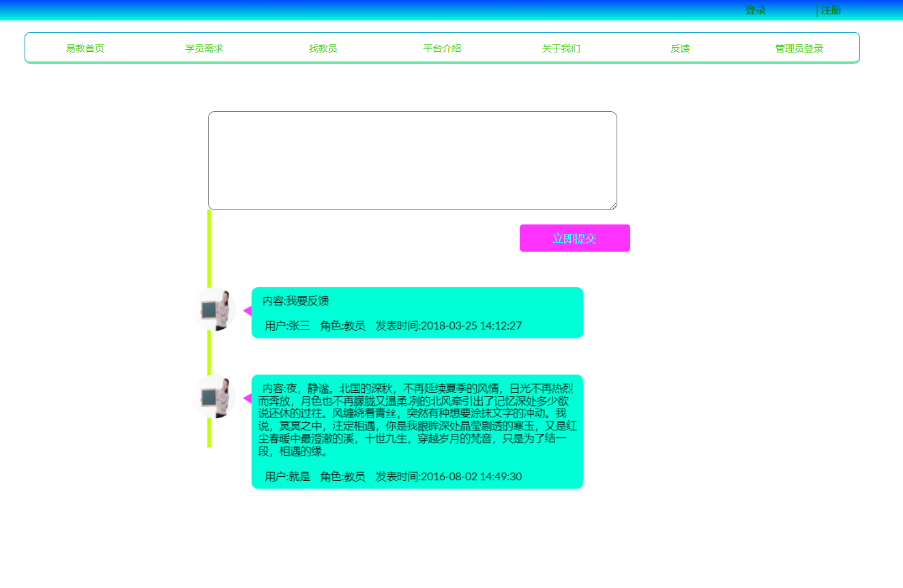
Task: Click the pink arrow beside 就是's message
Action: [x=248, y=397]
